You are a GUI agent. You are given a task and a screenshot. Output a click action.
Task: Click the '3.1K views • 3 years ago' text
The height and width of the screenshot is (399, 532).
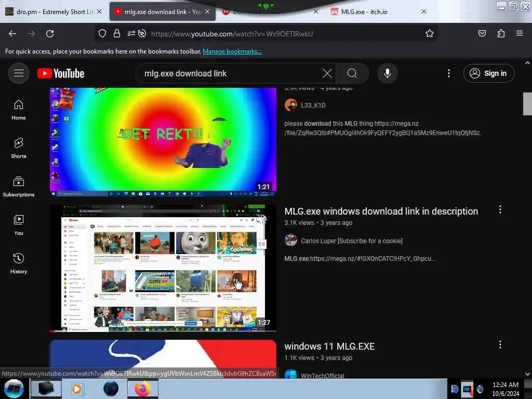pos(318,223)
